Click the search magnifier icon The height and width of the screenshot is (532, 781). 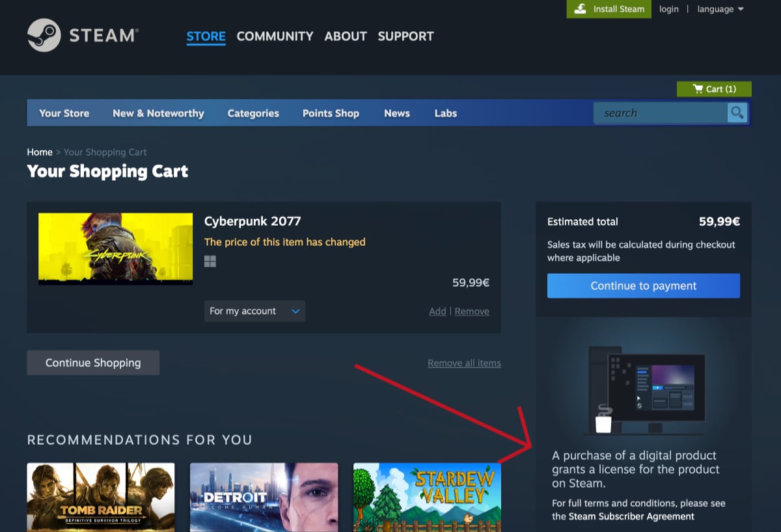737,113
